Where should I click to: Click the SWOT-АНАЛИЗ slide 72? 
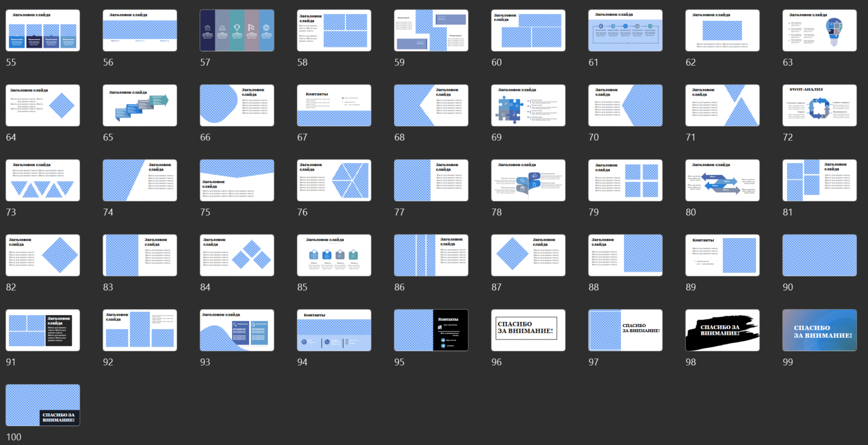click(x=819, y=106)
